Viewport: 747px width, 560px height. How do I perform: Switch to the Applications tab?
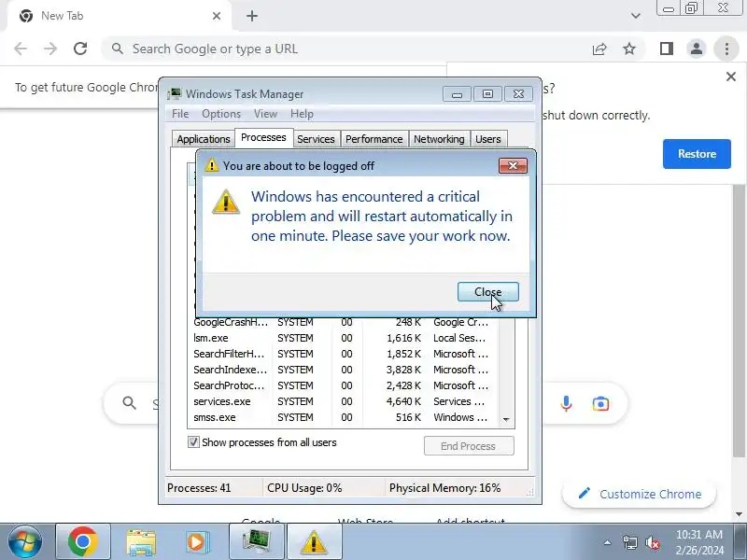(x=204, y=139)
